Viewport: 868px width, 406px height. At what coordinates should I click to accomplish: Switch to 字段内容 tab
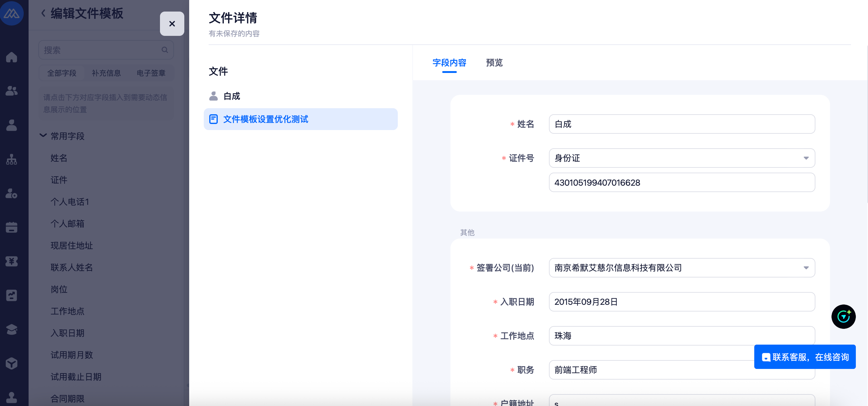pos(449,63)
